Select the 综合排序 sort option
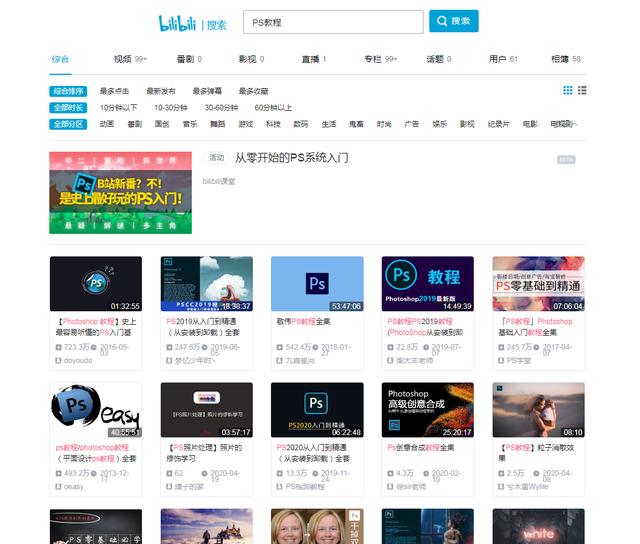The image size is (640, 544). point(68,91)
